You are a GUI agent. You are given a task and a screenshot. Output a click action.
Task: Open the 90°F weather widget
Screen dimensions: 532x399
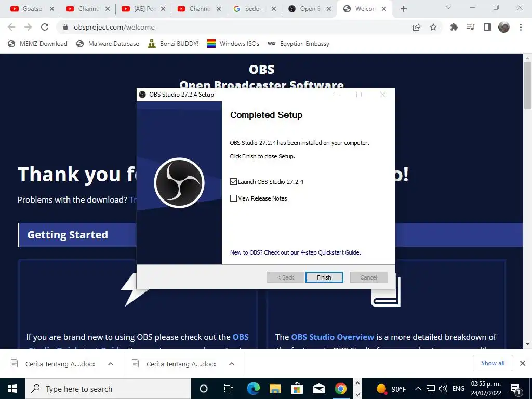coord(391,389)
